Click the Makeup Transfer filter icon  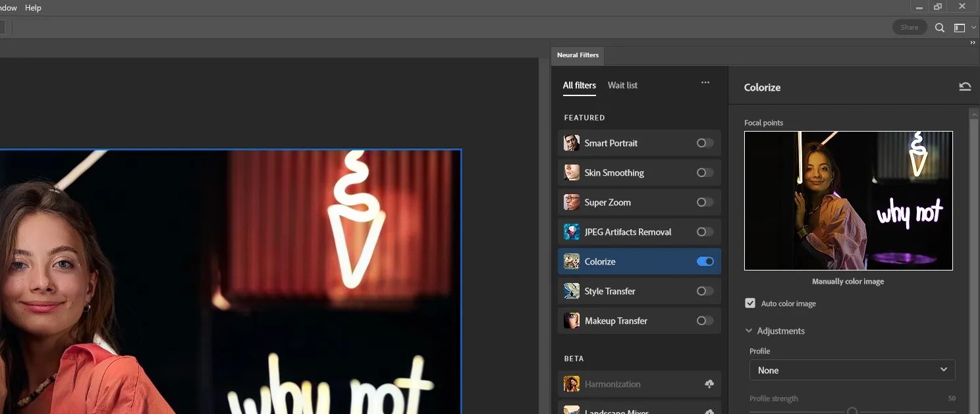pyautogui.click(x=571, y=321)
